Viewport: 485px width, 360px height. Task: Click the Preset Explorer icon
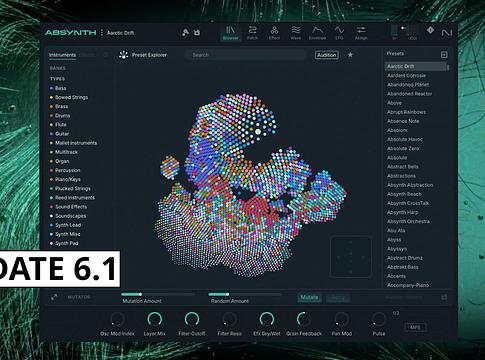coord(124,55)
